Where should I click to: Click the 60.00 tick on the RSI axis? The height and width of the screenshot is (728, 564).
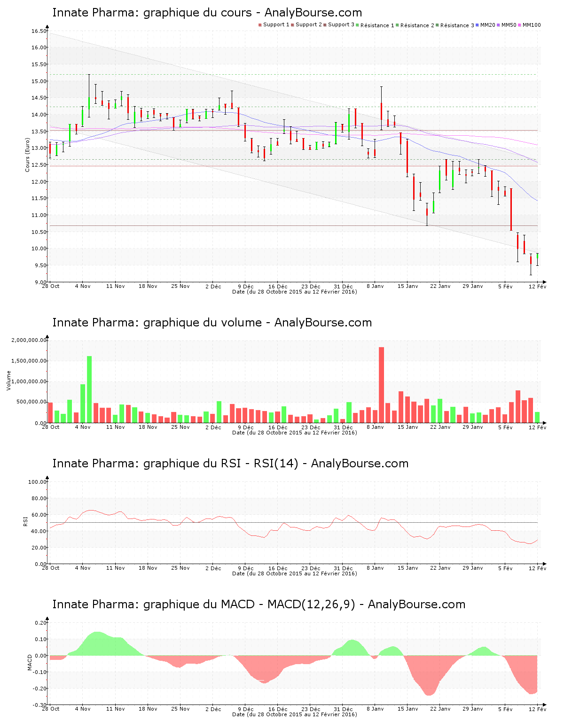click(39, 515)
